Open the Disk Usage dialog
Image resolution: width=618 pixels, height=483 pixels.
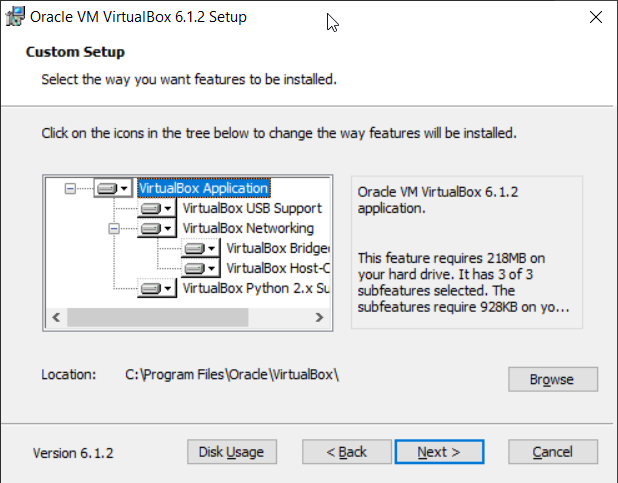pyautogui.click(x=231, y=452)
